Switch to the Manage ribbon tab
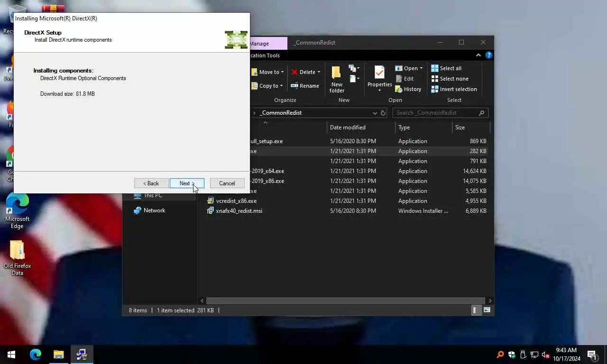Viewport: 607px width, 364px height. pyautogui.click(x=259, y=44)
